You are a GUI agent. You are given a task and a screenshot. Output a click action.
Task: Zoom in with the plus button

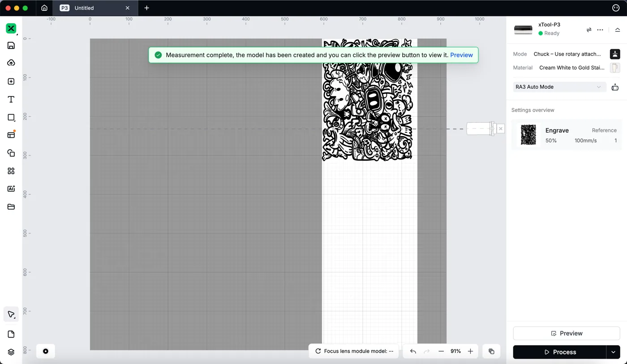[470, 351]
